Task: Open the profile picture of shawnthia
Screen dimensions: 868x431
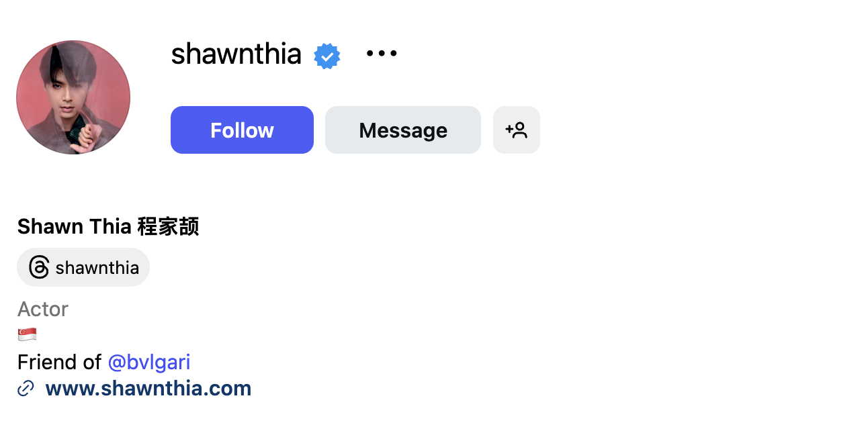Action: tap(73, 97)
